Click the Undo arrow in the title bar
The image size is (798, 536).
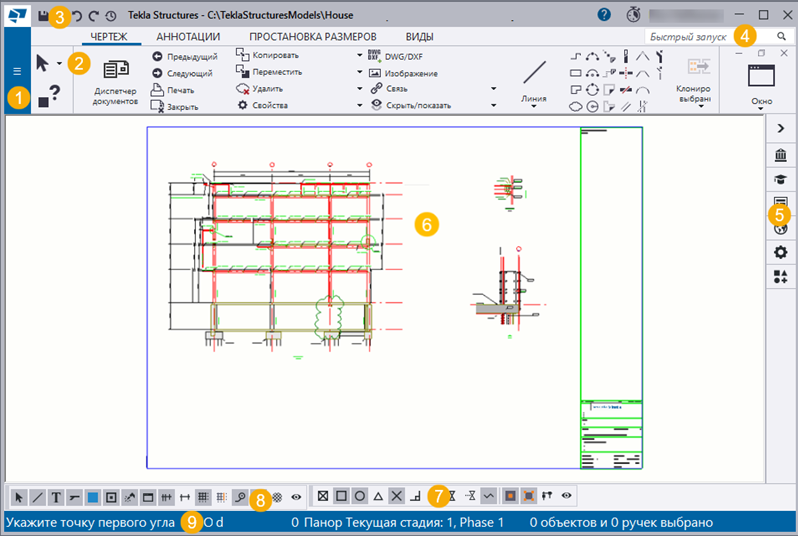pos(77,16)
